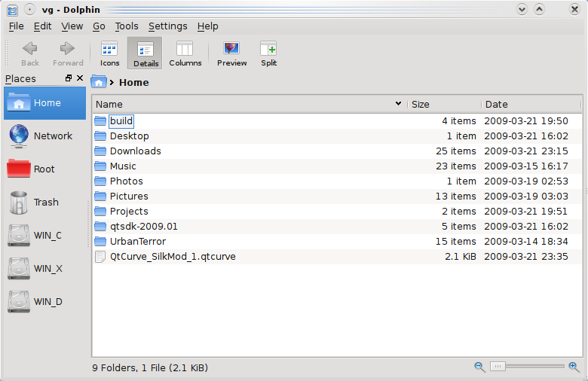Split the view with the Split button
Screen dimensions: 588x381
coord(269,53)
